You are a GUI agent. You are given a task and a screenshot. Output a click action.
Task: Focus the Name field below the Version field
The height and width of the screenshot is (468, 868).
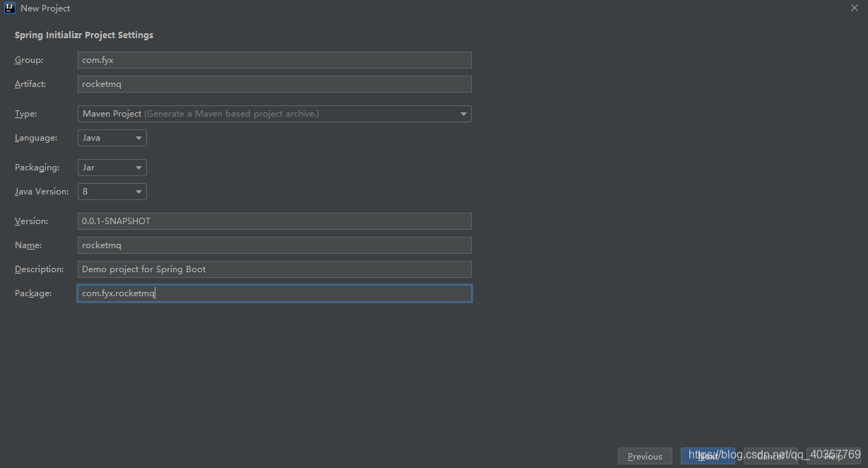274,245
